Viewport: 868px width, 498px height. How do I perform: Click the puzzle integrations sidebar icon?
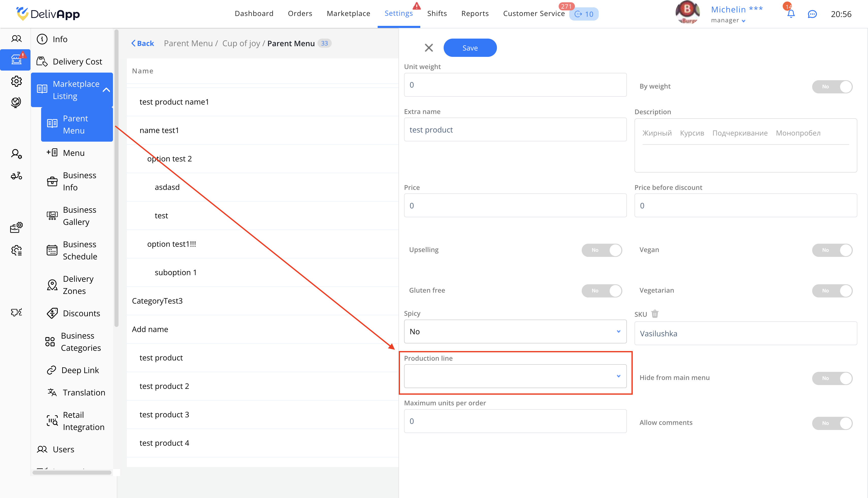(16, 312)
